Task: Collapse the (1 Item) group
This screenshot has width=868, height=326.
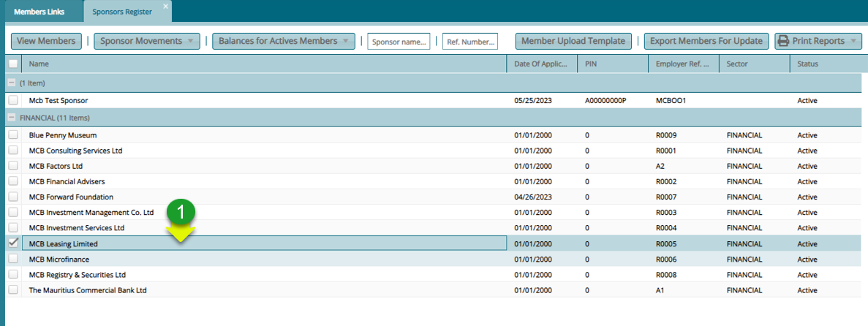Action: pyautogui.click(x=12, y=83)
